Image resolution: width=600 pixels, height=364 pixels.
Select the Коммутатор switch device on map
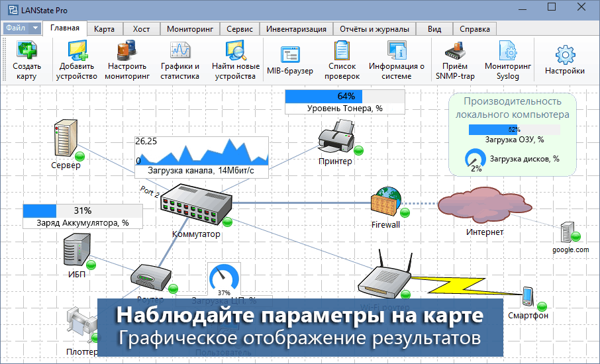[195, 206]
